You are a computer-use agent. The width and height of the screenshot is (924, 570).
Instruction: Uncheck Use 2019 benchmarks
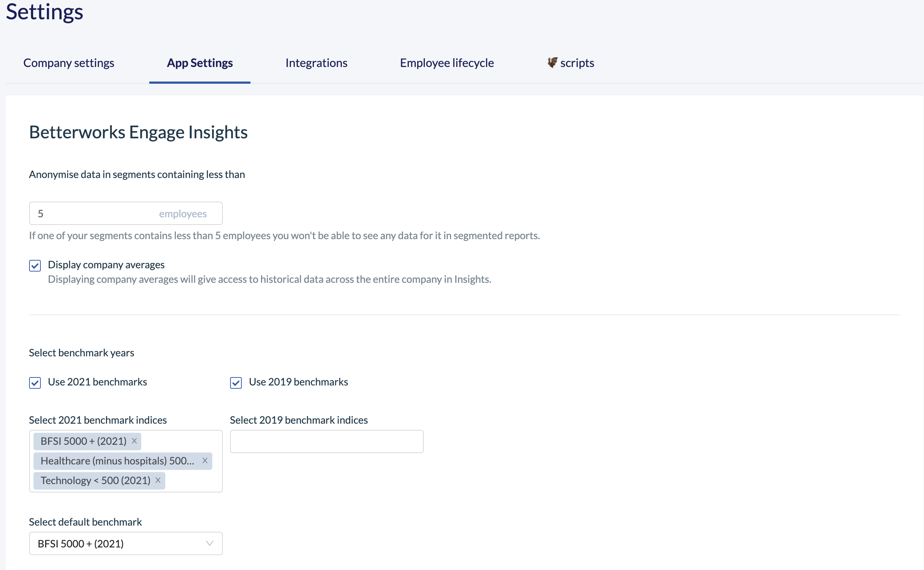pyautogui.click(x=236, y=383)
